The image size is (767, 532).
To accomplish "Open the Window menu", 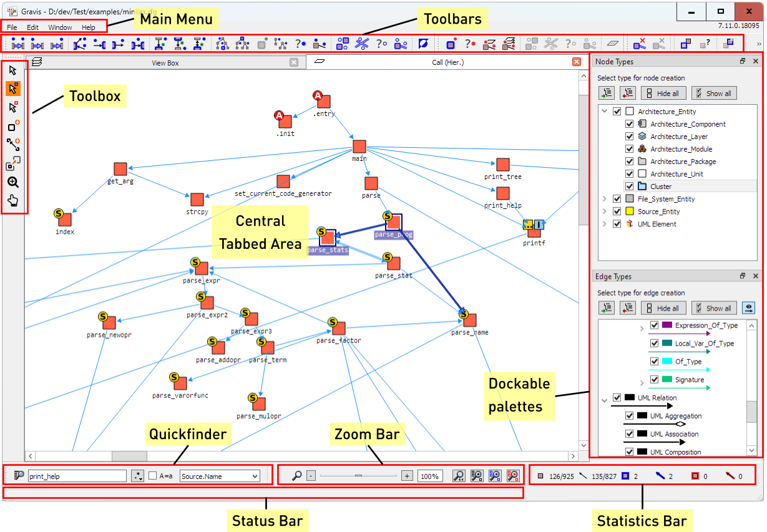I will (x=60, y=27).
